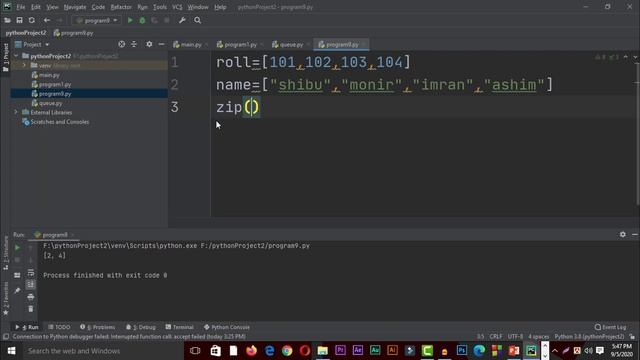Pin the Run tab
Viewport: 640px width, 360px height.
(17, 290)
